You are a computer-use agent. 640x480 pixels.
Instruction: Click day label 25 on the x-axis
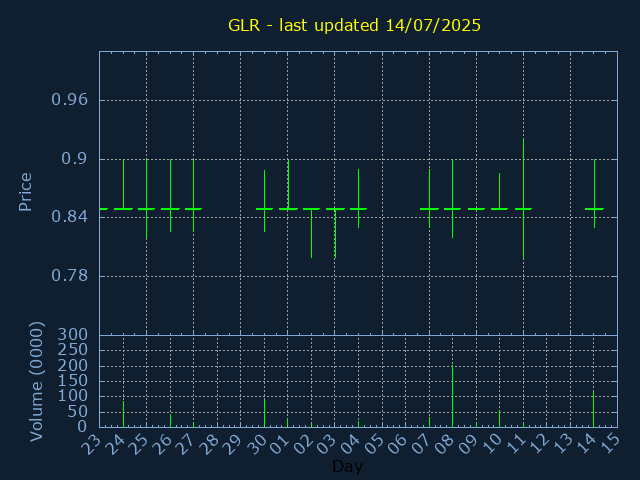[138, 444]
